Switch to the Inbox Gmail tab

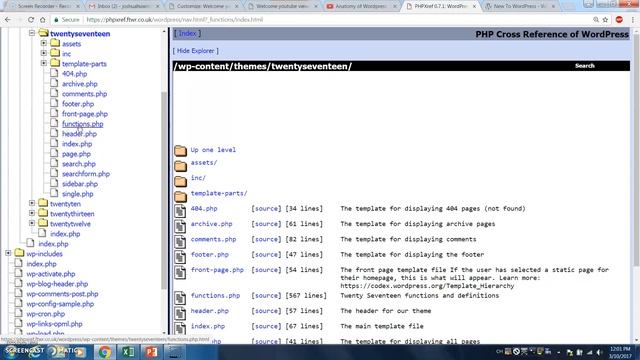tap(124, 6)
